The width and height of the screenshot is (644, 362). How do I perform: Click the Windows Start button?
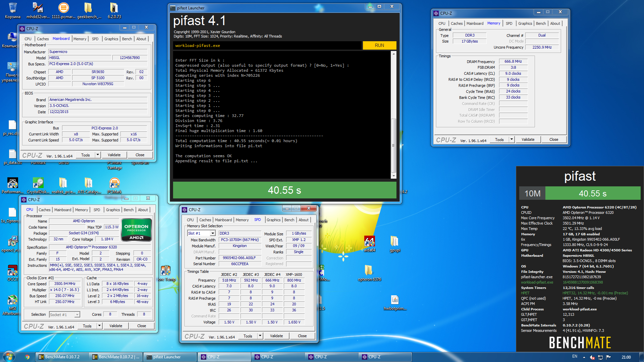coord(9,357)
